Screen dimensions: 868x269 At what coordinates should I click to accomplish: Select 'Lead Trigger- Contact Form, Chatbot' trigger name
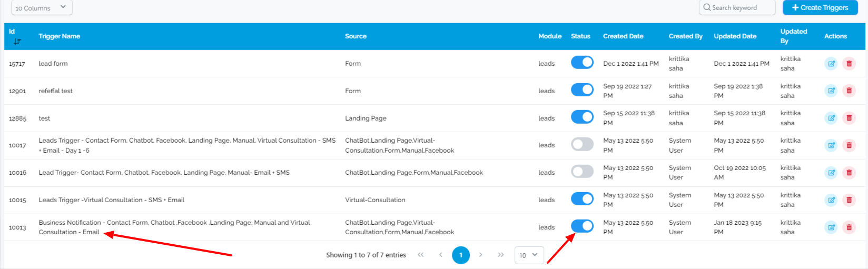(164, 173)
